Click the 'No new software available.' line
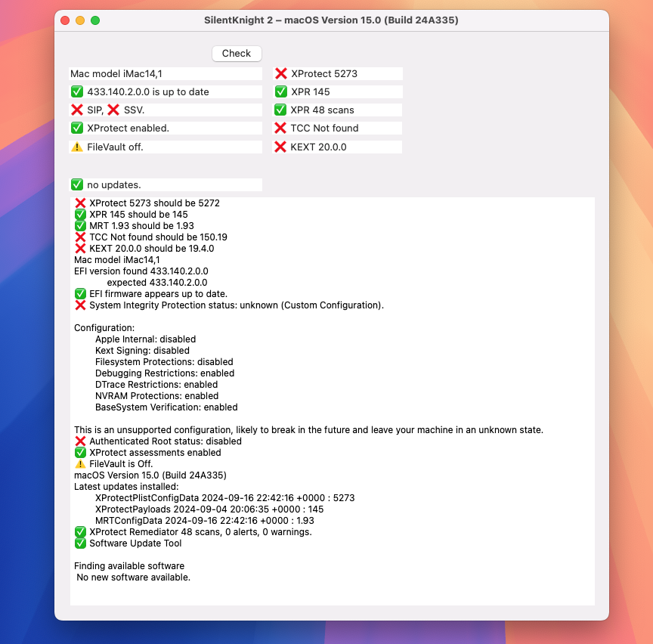 [x=133, y=577]
